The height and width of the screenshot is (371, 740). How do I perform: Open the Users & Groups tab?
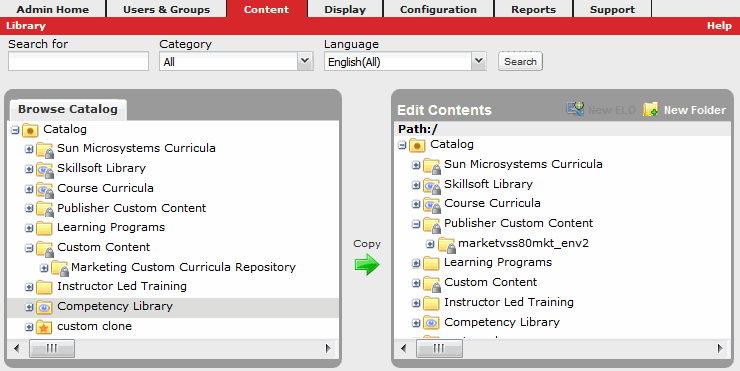tap(167, 9)
